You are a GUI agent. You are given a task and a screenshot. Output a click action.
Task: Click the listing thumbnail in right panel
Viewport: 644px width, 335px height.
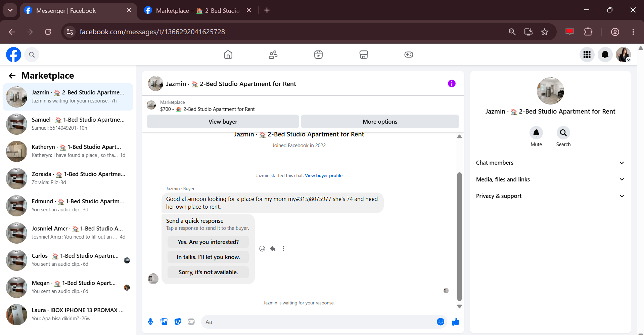[x=550, y=91]
